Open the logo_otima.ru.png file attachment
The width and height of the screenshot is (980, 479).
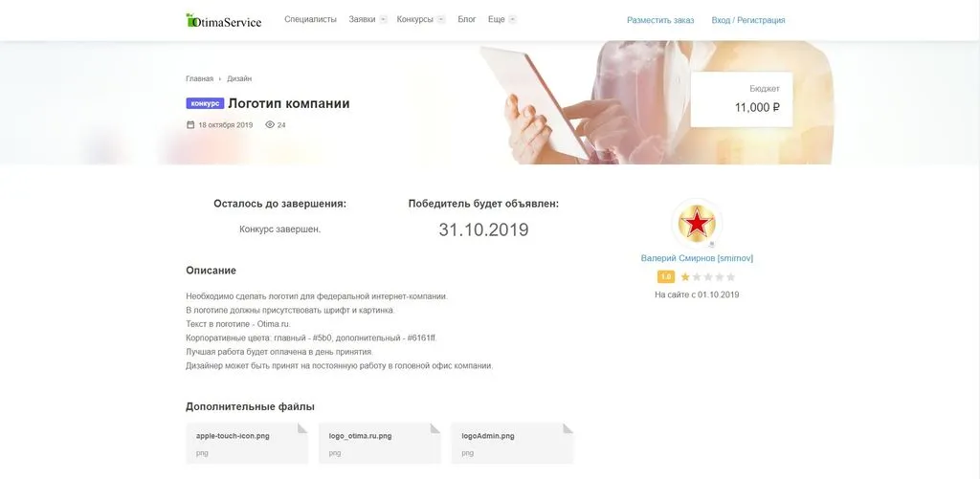click(379, 444)
